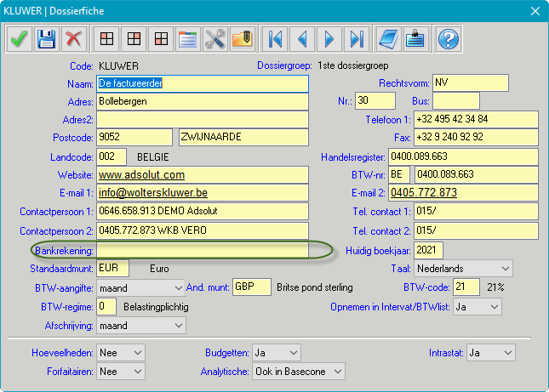Open help with the question mark icon
This screenshot has width=549, height=392.
pyautogui.click(x=449, y=39)
